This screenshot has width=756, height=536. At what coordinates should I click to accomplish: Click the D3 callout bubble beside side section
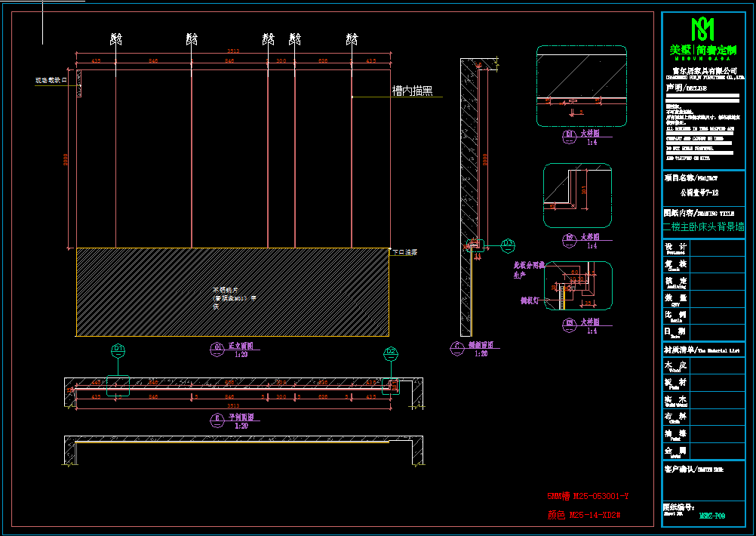[x=508, y=243]
